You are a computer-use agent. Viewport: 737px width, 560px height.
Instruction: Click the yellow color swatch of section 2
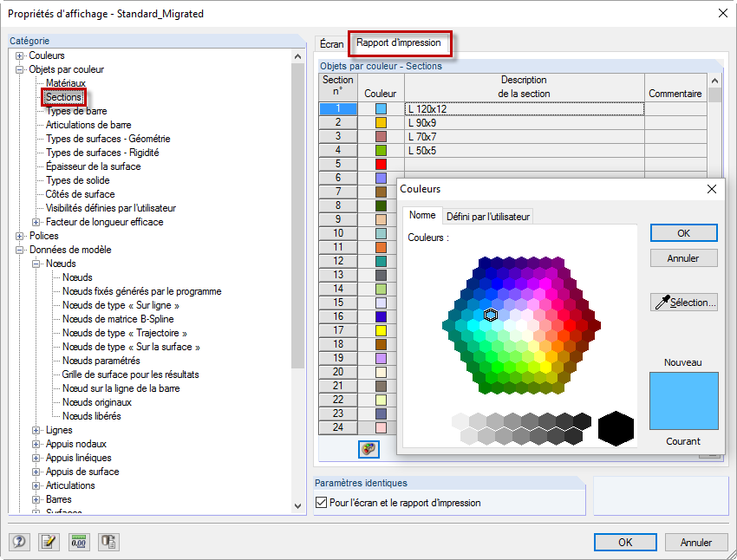[381, 122]
